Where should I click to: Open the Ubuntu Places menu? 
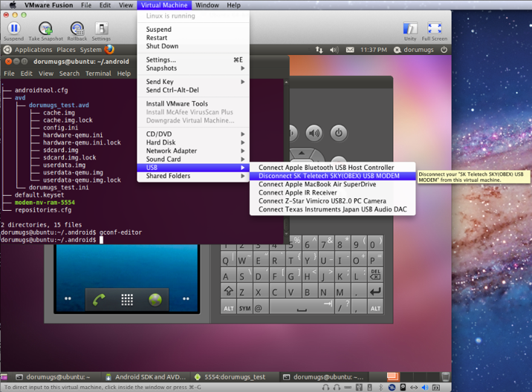(x=66, y=50)
